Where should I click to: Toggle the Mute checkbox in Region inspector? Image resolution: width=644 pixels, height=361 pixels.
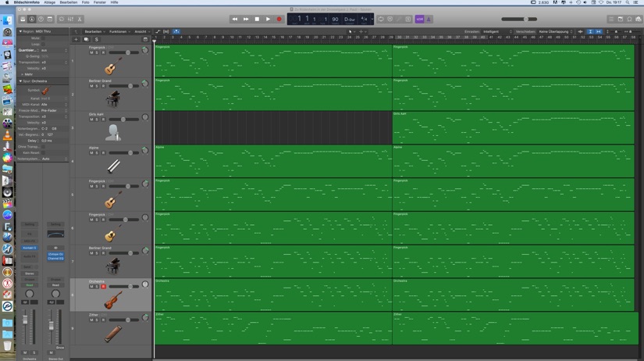click(43, 38)
